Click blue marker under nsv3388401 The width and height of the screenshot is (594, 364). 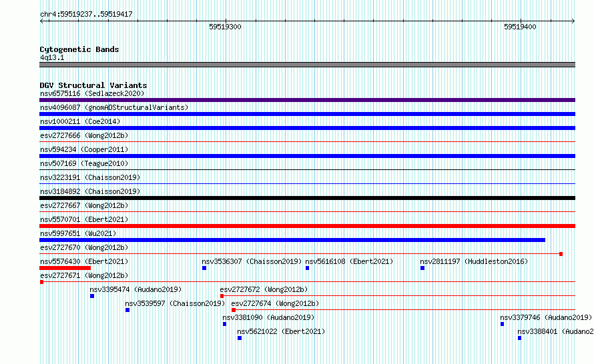pos(519,338)
